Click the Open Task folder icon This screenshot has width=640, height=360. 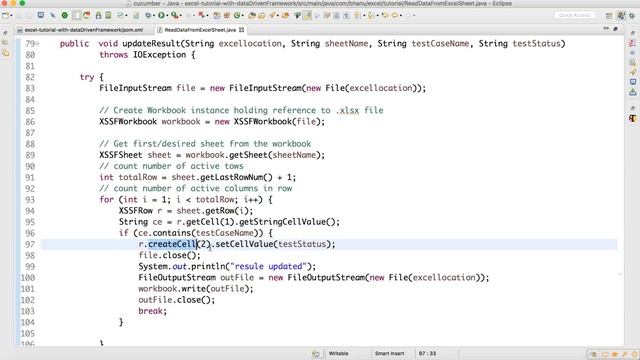262,15
